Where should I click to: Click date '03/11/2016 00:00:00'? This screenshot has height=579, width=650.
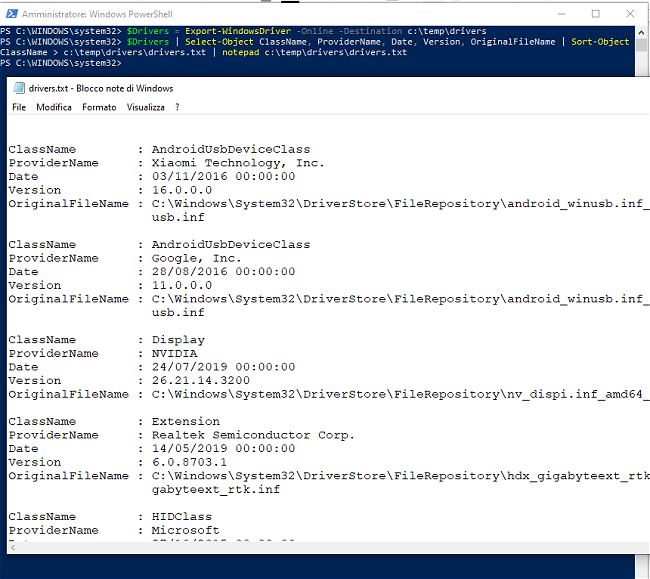tap(223, 177)
